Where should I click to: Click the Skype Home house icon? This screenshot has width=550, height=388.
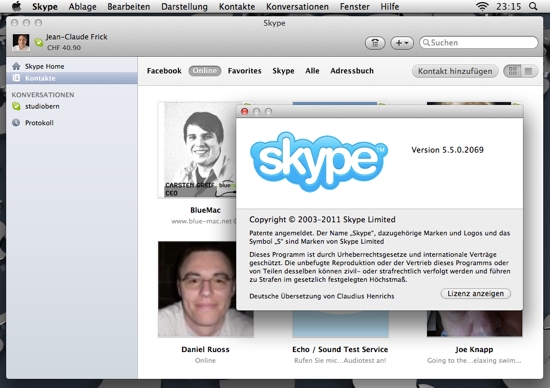pyautogui.click(x=16, y=66)
